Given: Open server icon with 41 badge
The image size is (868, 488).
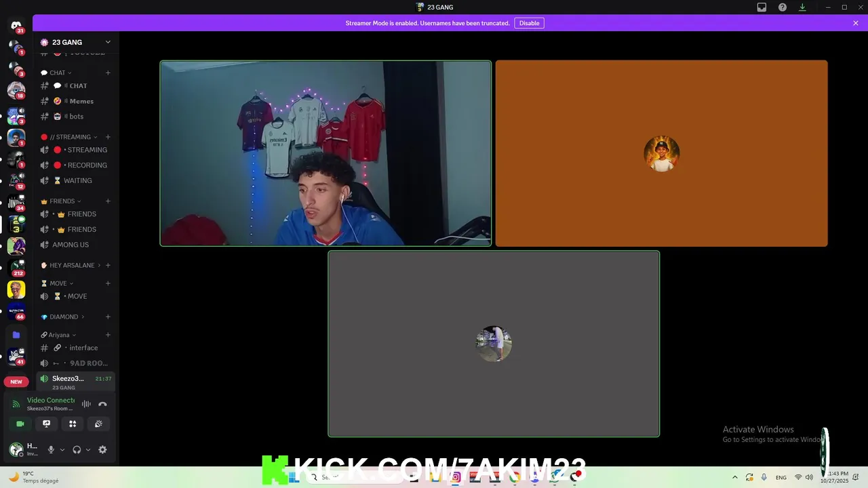Looking at the screenshot, I should [x=16, y=356].
